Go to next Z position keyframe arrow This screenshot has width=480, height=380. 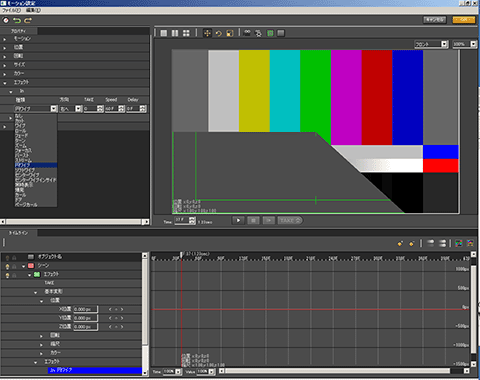[x=122, y=327]
